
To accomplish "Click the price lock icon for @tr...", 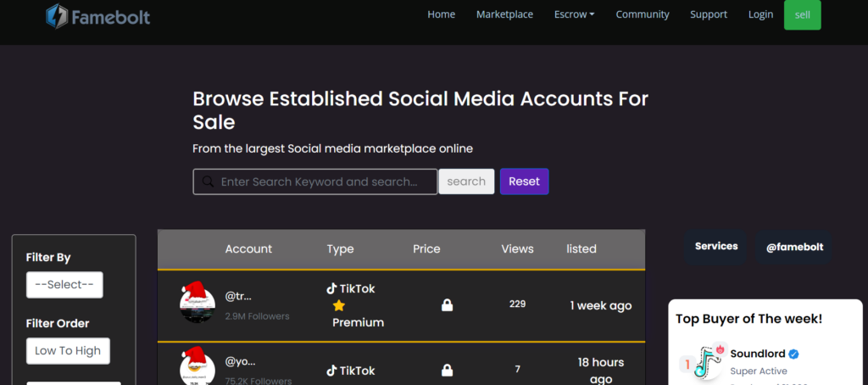I will coord(448,305).
